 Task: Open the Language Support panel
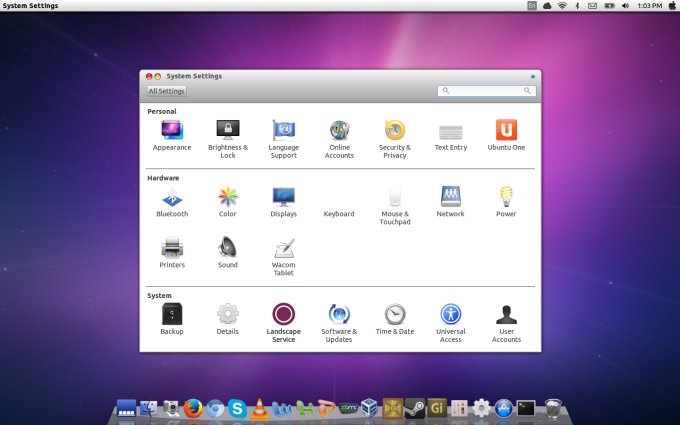click(x=283, y=131)
